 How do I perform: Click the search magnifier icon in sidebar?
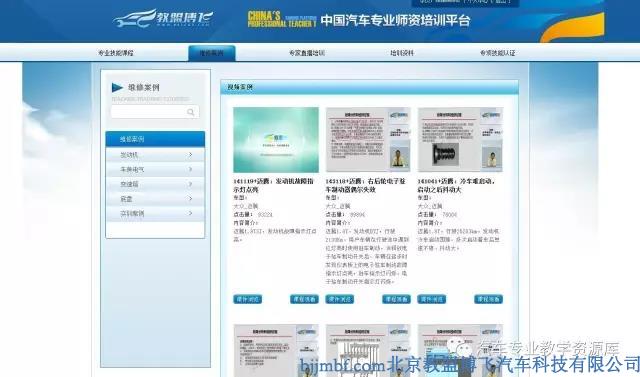point(190,112)
